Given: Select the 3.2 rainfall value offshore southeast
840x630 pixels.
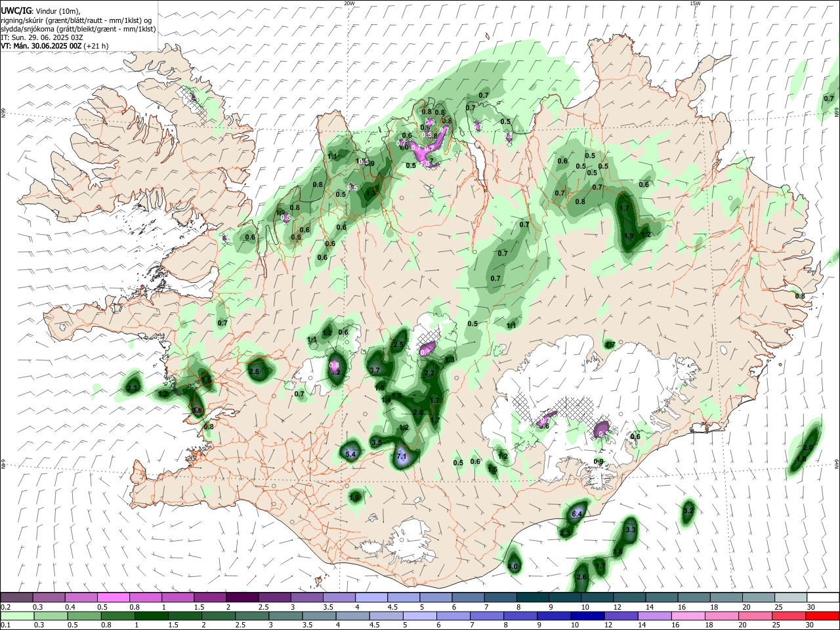Looking at the screenshot, I should (x=688, y=511).
